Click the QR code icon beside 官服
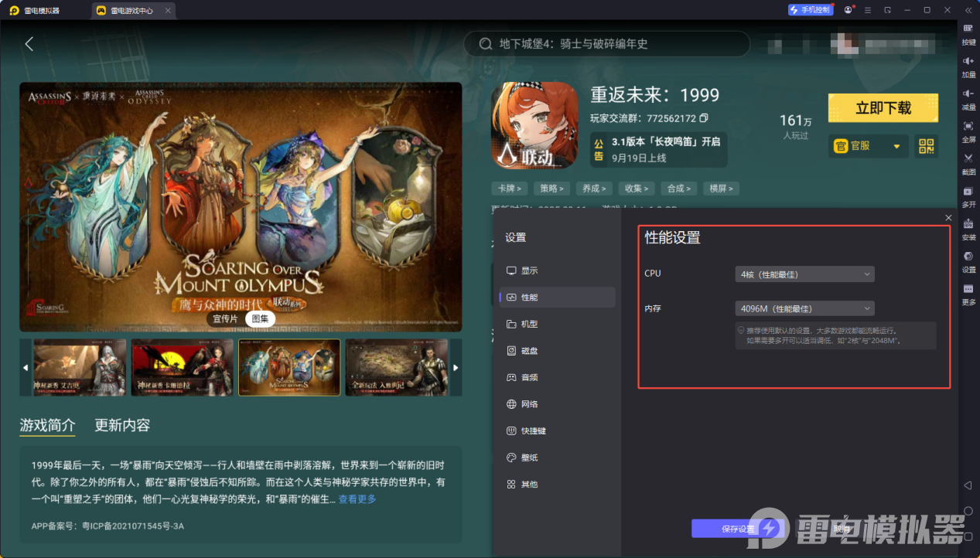Screen dimensions: 980x558 click(x=926, y=145)
